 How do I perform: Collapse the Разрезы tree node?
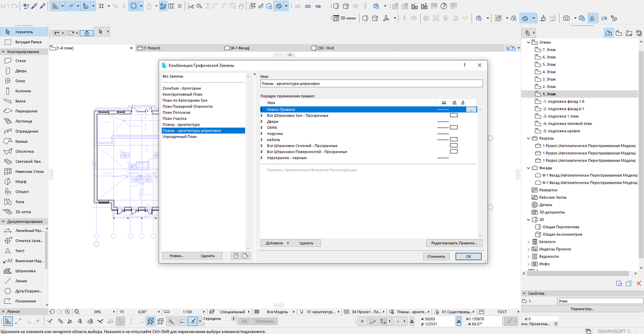click(529, 138)
